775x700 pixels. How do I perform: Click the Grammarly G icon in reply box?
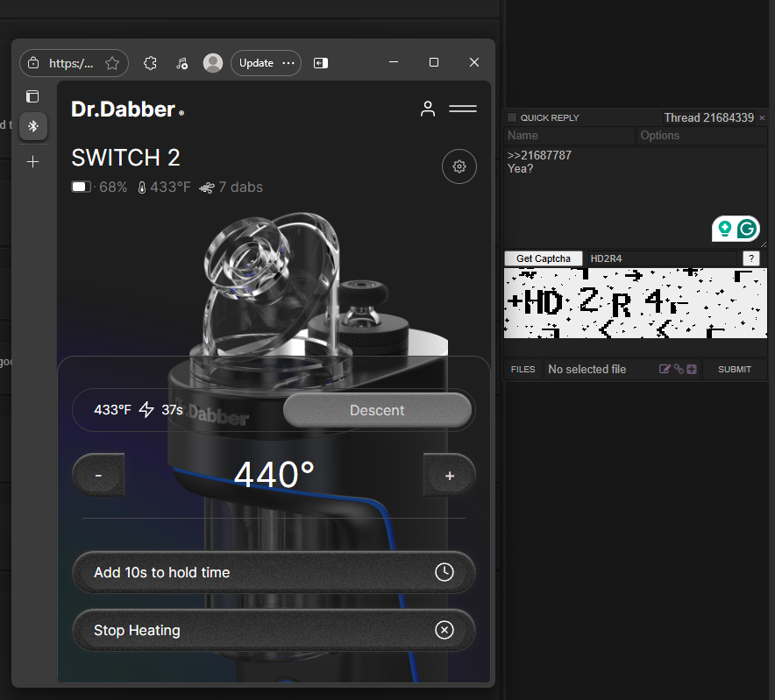coord(747,230)
